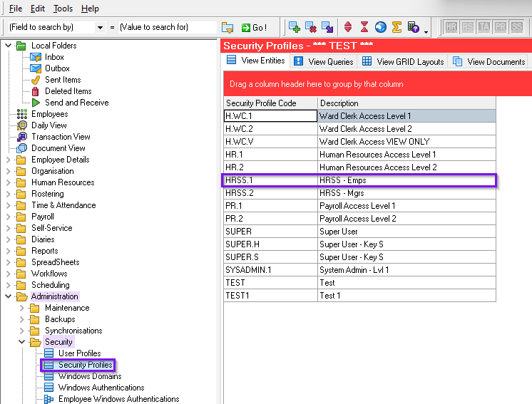The width and height of the screenshot is (532, 404).
Task: Click the delete record icon with red X
Action: point(311,27)
